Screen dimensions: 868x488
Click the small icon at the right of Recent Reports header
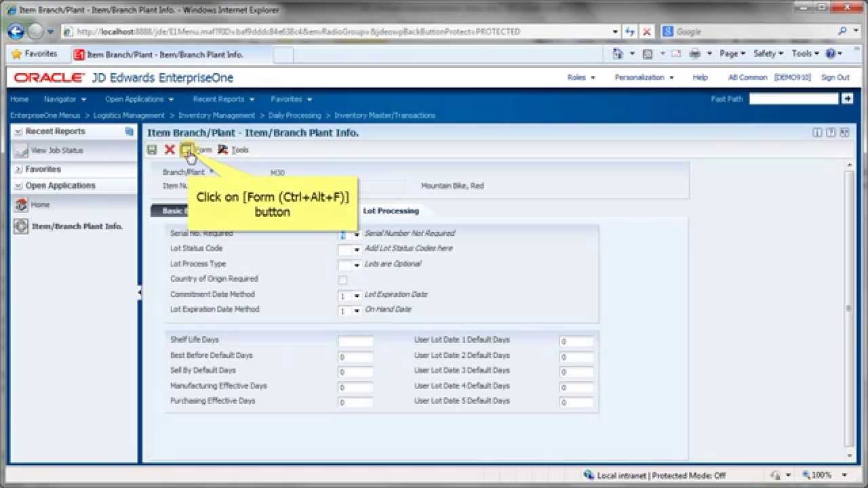[129, 131]
